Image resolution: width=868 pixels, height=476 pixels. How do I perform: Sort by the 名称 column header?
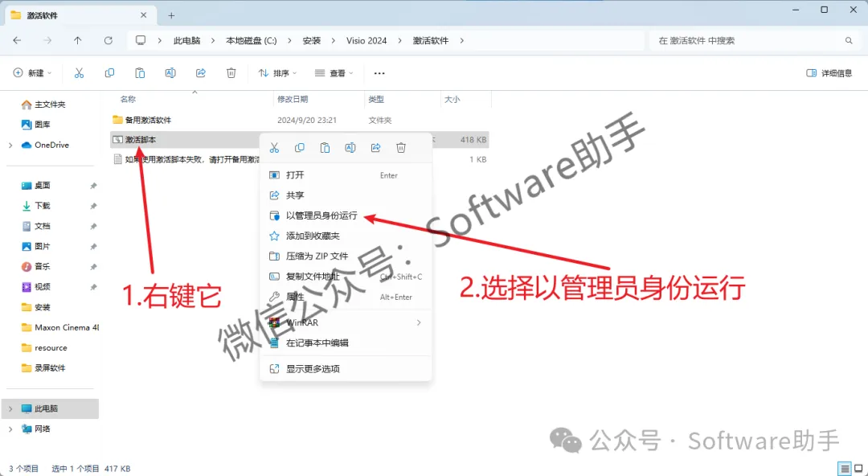click(x=128, y=99)
